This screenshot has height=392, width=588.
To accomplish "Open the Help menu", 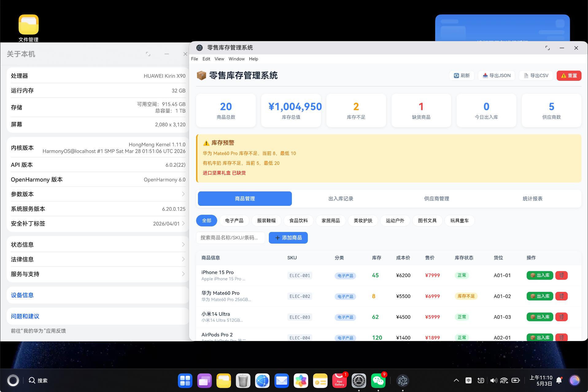I will pyautogui.click(x=253, y=59).
